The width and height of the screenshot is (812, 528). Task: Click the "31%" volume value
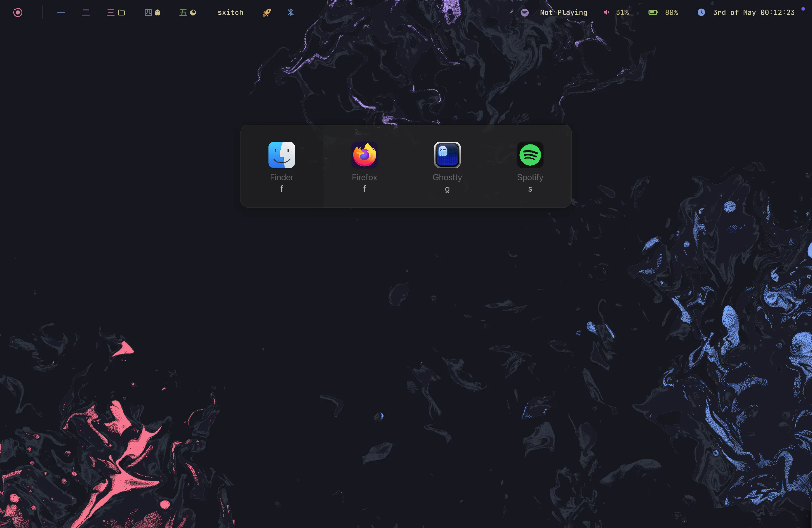(x=622, y=13)
